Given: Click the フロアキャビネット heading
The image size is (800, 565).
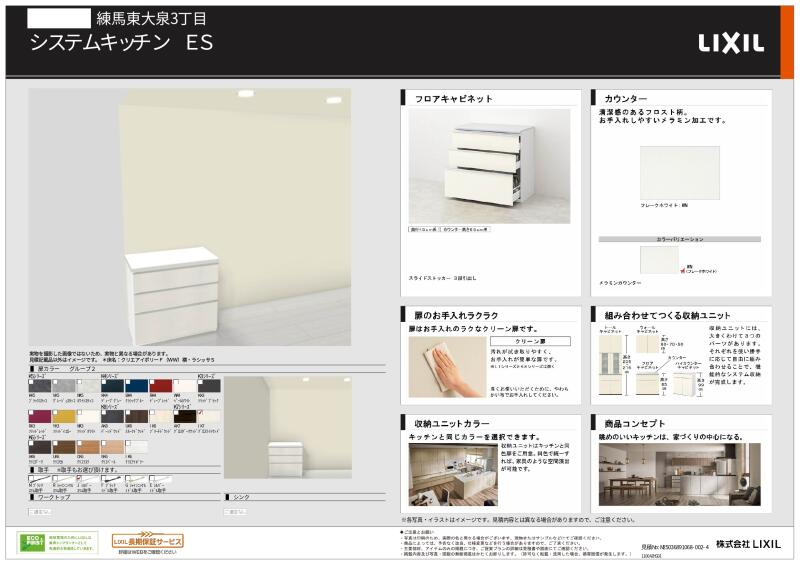Looking at the screenshot, I should 454,99.
